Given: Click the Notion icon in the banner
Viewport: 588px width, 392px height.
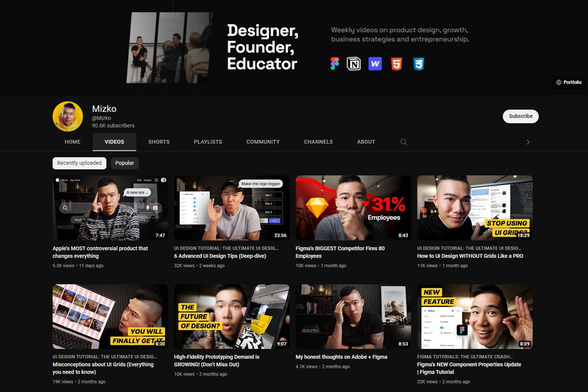Looking at the screenshot, I should 354,64.
